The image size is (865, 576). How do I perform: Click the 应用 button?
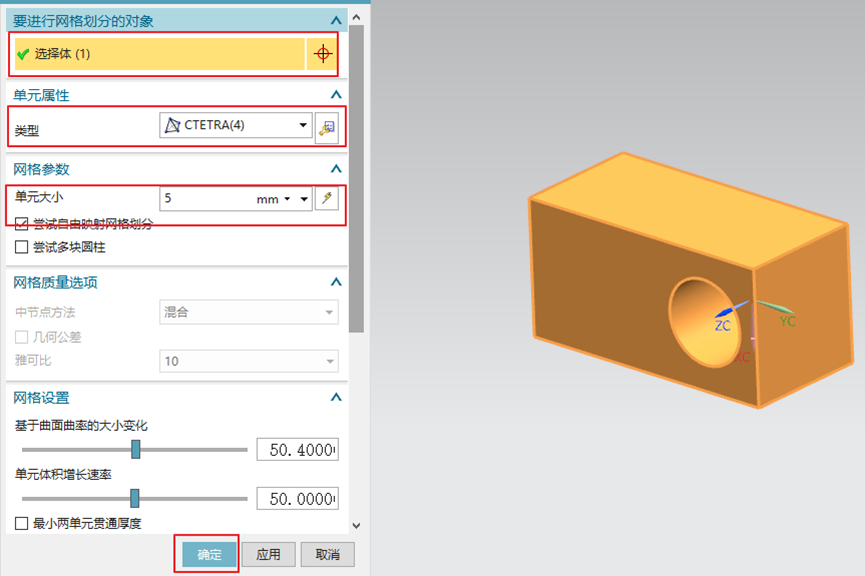click(268, 554)
